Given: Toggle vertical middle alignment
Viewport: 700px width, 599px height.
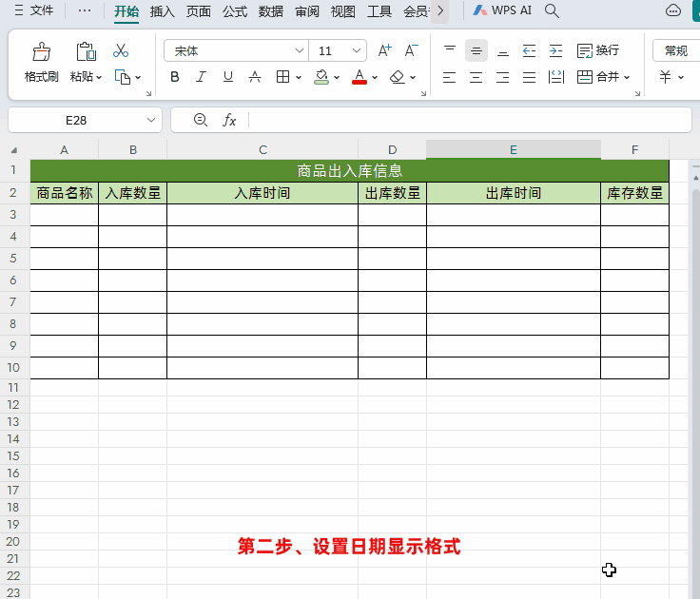Looking at the screenshot, I should point(476,51).
